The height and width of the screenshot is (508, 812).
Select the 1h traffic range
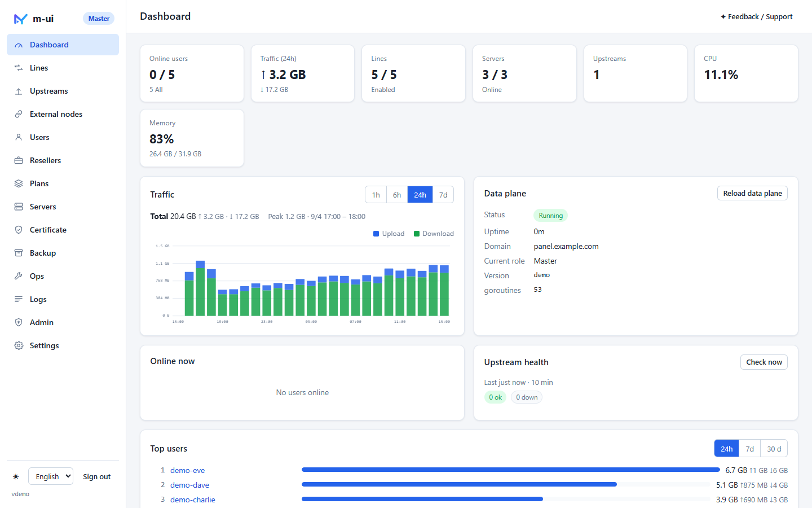(x=376, y=195)
